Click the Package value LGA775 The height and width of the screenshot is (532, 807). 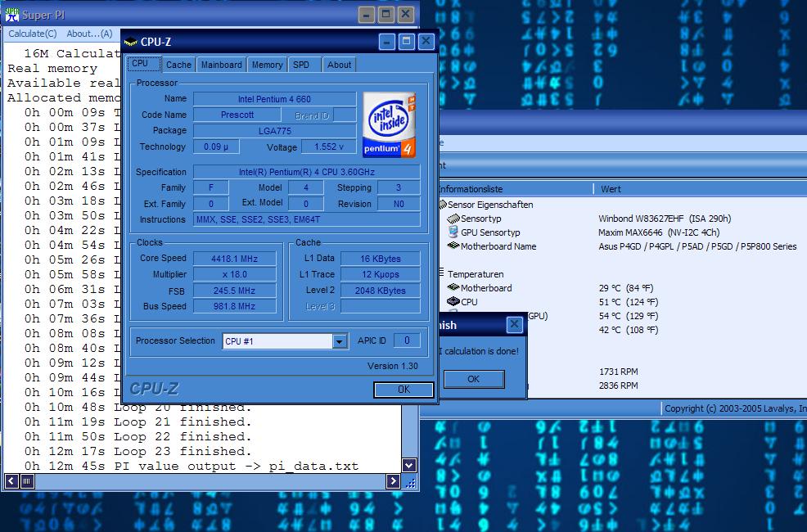[x=274, y=131]
